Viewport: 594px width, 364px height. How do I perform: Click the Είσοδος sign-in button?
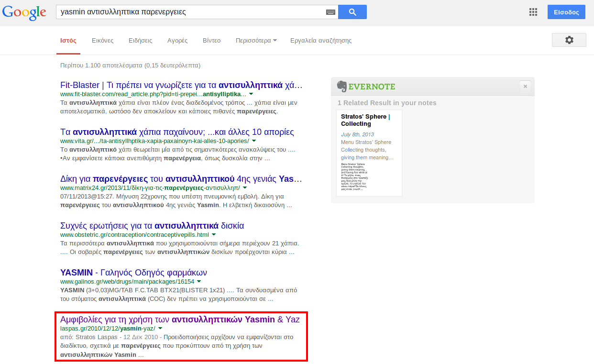coord(566,12)
